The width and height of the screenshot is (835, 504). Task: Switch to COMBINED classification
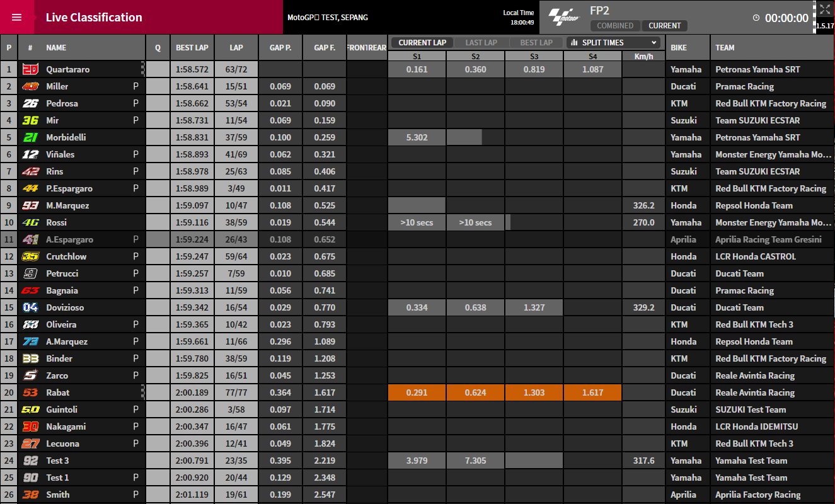(615, 26)
